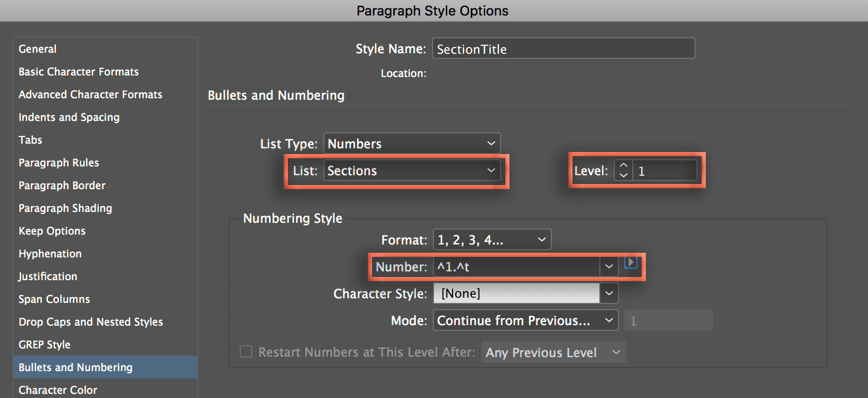Click the Level stepper arrows
Screen dimensions: 868x398
[624, 171]
